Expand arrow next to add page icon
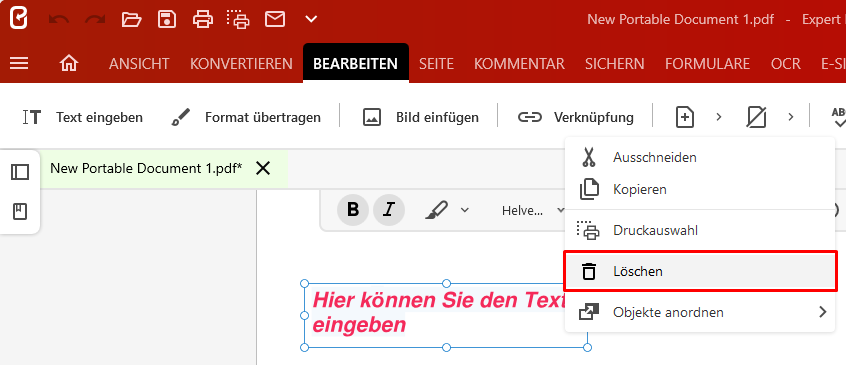This screenshot has width=846, height=365. click(719, 117)
